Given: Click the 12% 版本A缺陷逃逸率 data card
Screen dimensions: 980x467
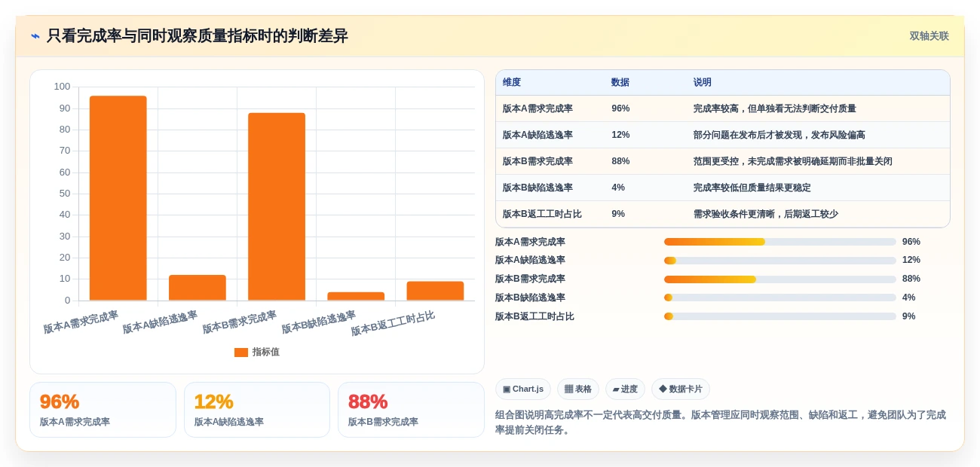Looking at the screenshot, I should (257, 410).
